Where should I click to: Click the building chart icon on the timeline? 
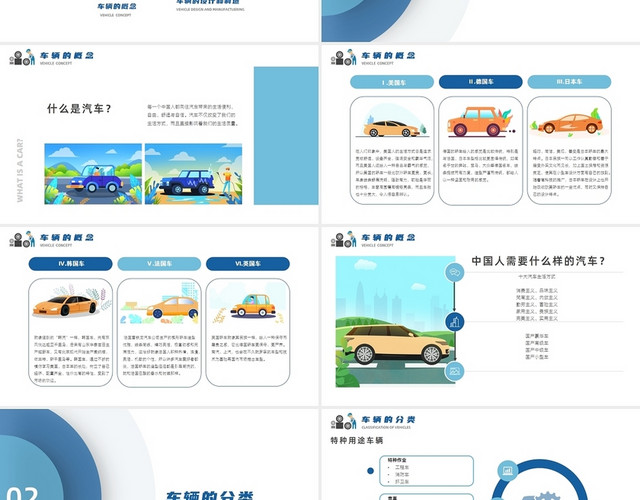pyautogui.click(x=454, y=322)
